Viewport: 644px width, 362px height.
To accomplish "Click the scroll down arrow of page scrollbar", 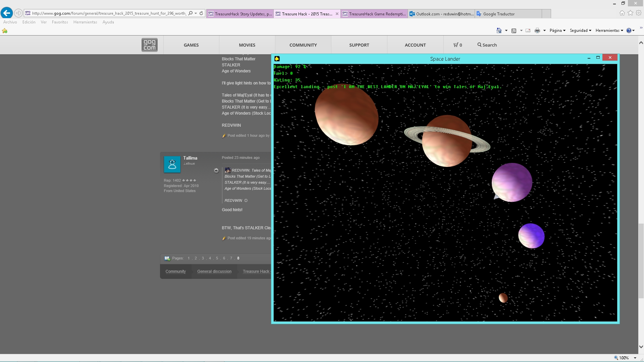I will [x=641, y=347].
